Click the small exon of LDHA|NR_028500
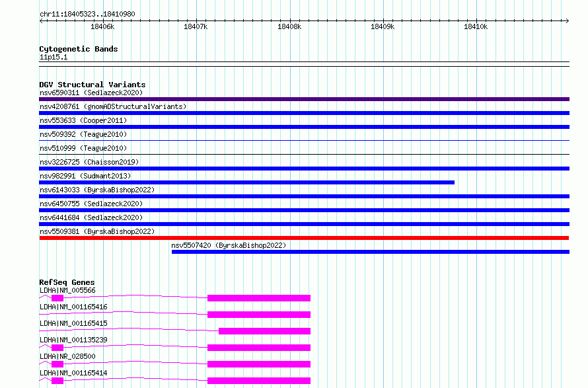 click(x=57, y=364)
